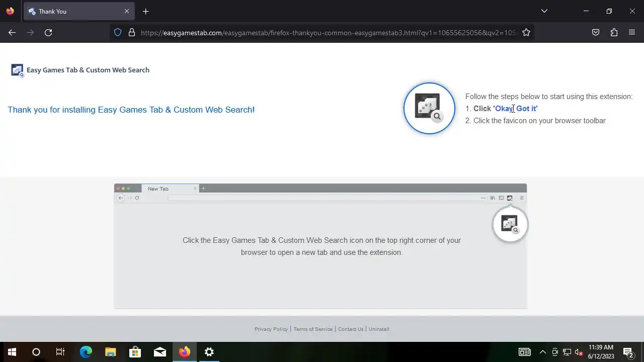Bookmark this page with the star

tap(526, 32)
